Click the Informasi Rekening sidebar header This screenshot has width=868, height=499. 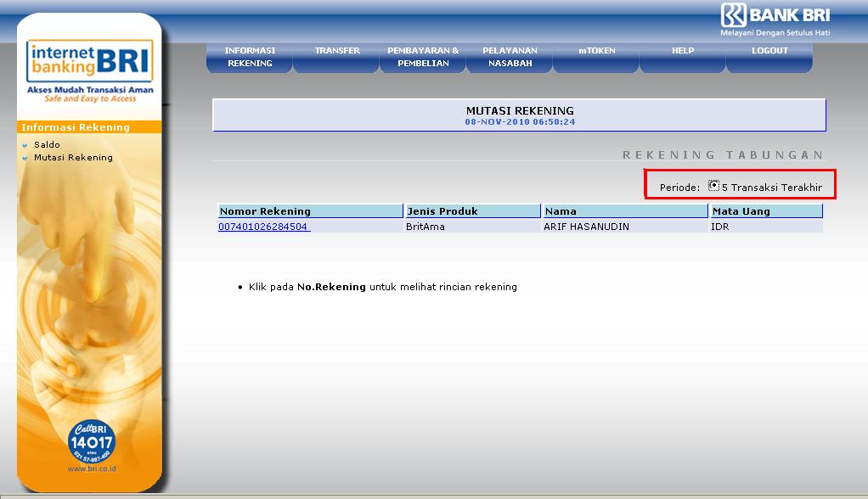pyautogui.click(x=89, y=127)
